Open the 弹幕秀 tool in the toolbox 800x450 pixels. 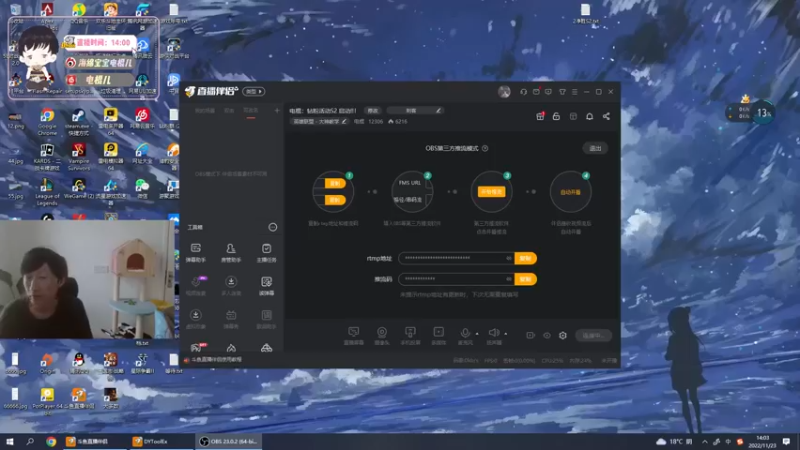tap(231, 319)
